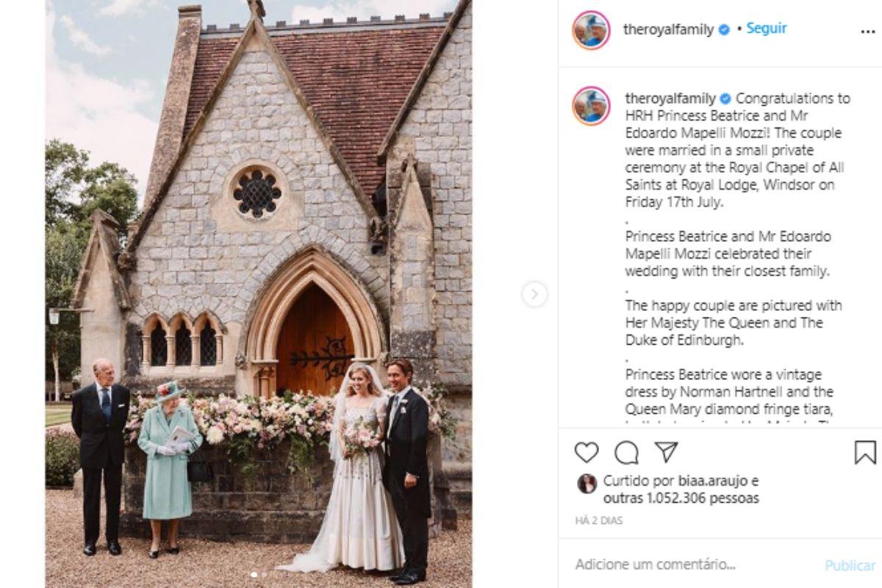This screenshot has height=588, width=882.
Task: Click the Seguir follow button
Action: [x=767, y=29]
